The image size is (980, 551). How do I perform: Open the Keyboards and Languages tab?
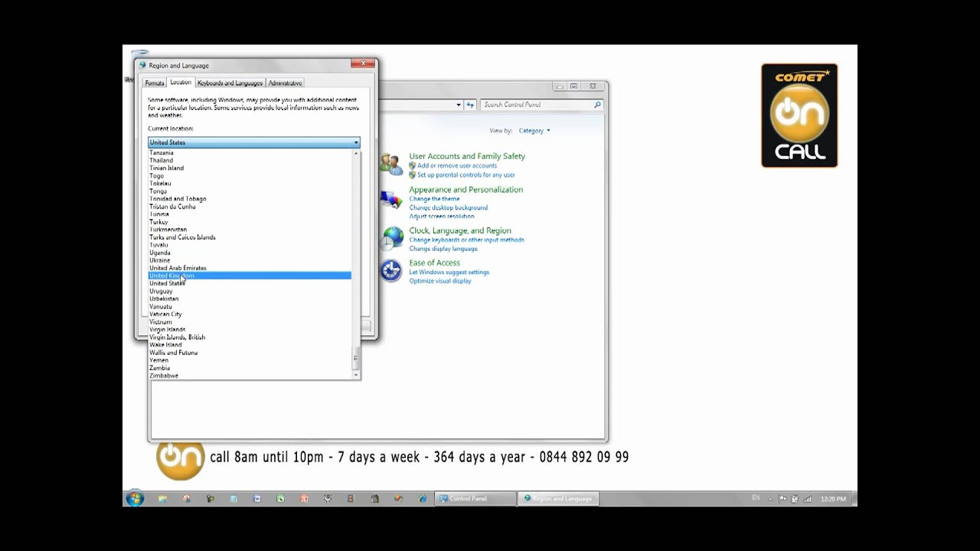click(x=230, y=83)
